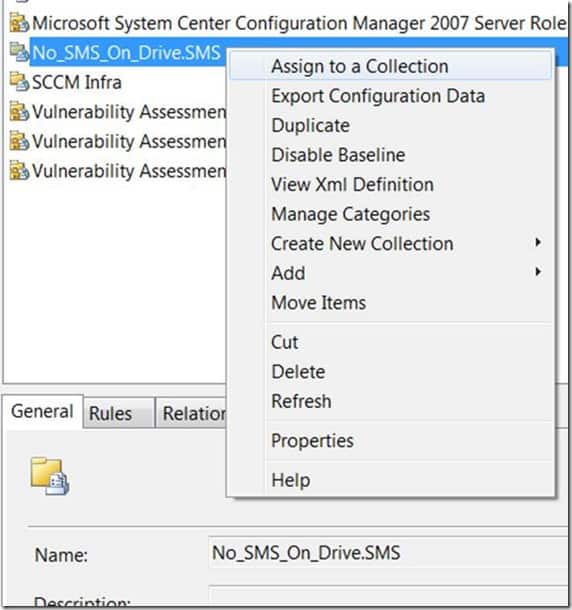572x610 pixels.
Task: Click the SCCM Infra baseline icon
Action: (19, 81)
